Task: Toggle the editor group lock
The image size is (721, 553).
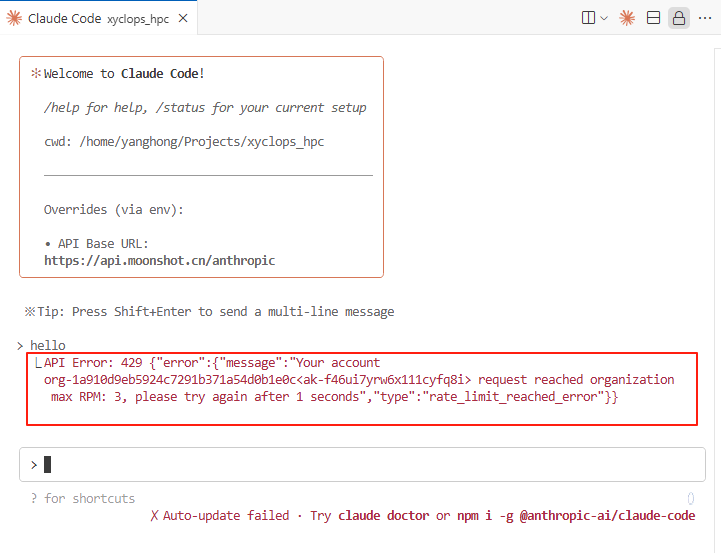Action: [679, 18]
